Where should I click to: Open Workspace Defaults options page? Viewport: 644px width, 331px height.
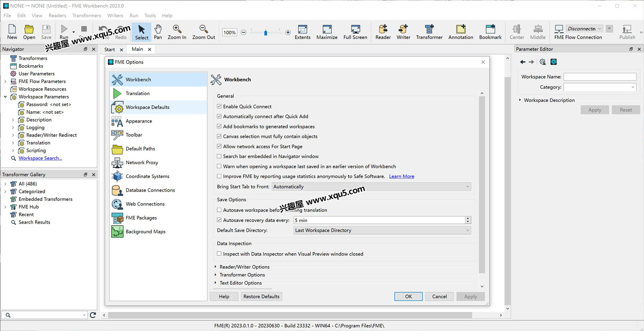click(x=158, y=107)
